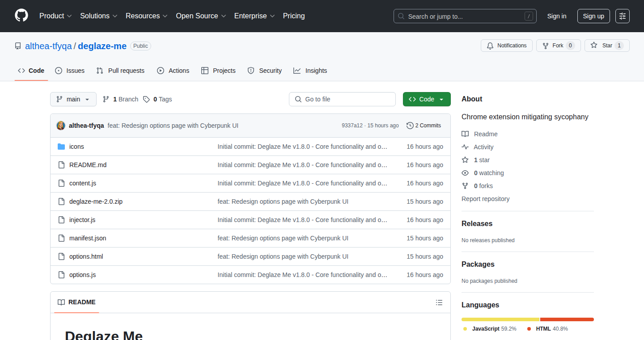Viewport: 644px width, 340px height.
Task: Select the Code tab
Action: click(31, 71)
